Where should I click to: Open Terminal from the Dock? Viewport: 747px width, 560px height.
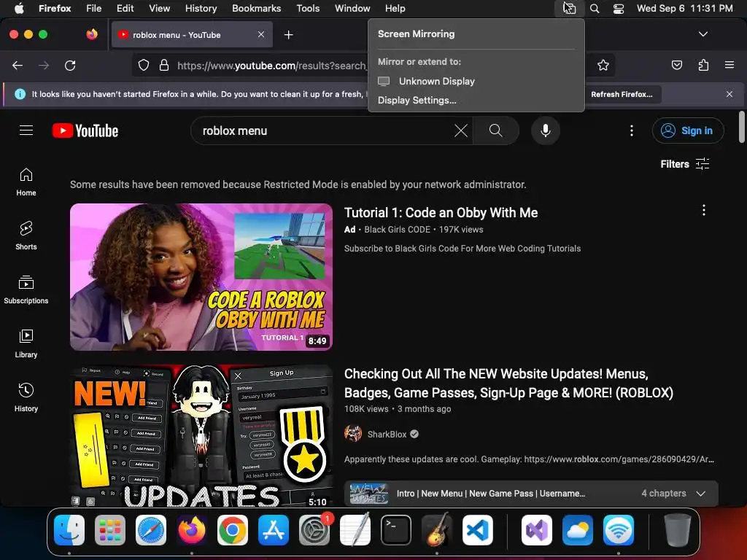(x=396, y=530)
